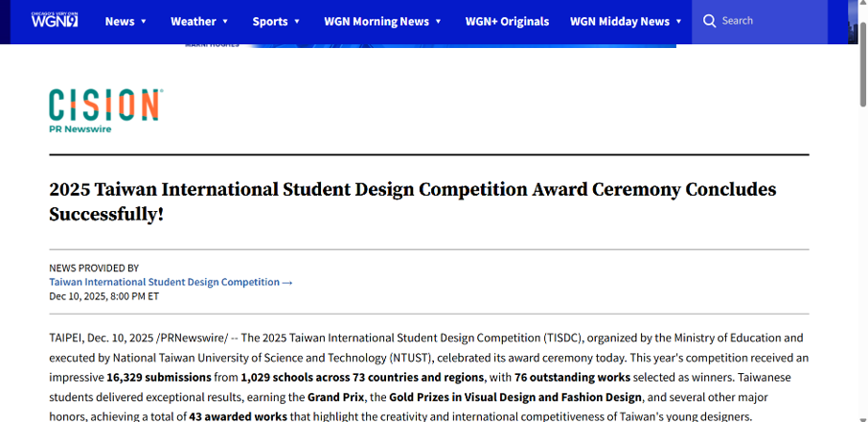
Task: Open the Sports menu item
Action: click(x=270, y=21)
